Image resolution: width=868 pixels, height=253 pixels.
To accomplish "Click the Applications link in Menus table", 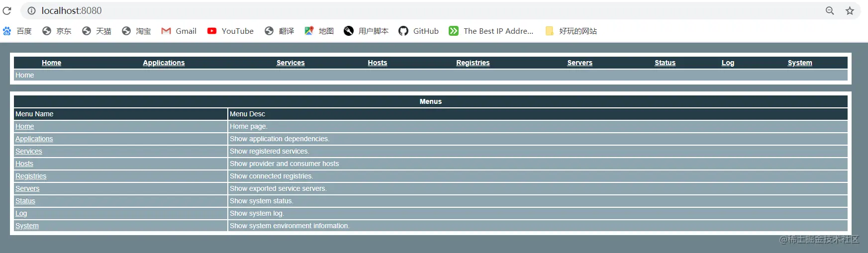I will tap(34, 139).
